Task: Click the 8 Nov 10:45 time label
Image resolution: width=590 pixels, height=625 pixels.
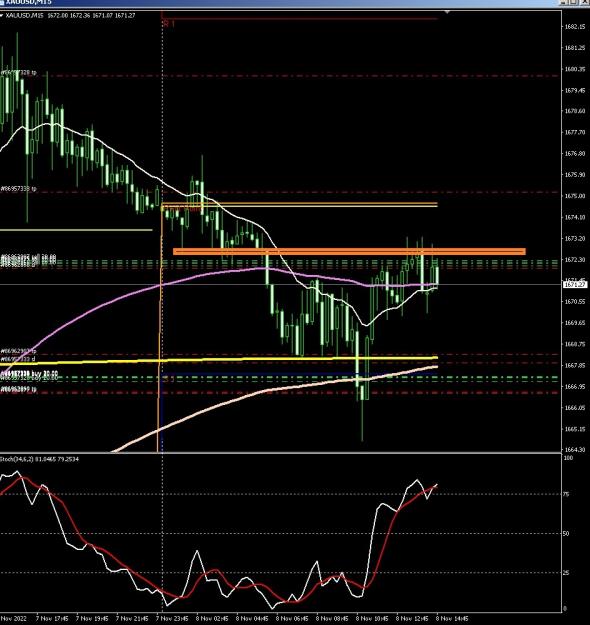Action: coord(372,619)
